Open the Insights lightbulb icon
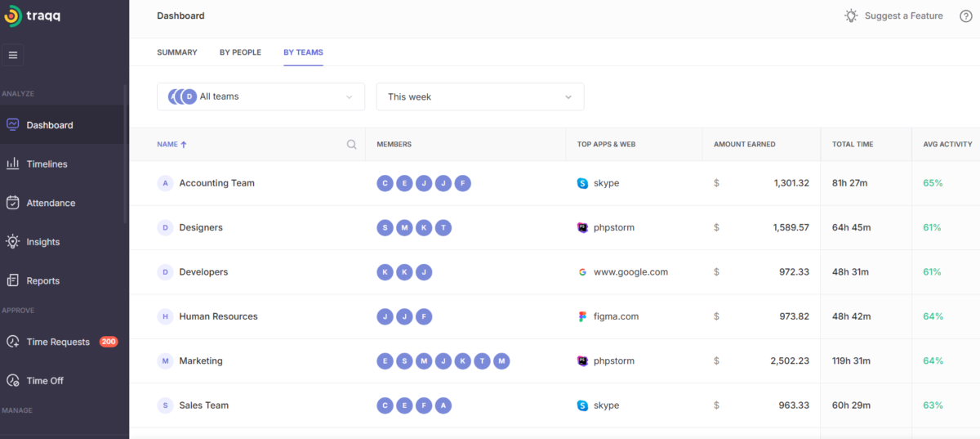The image size is (980, 439). click(x=12, y=242)
